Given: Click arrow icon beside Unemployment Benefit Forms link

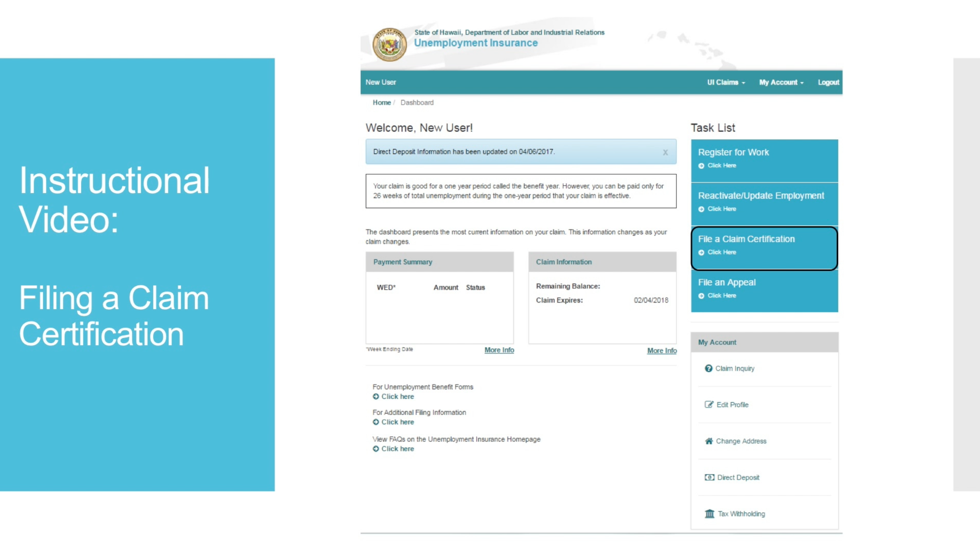Looking at the screenshot, I should tap(376, 396).
